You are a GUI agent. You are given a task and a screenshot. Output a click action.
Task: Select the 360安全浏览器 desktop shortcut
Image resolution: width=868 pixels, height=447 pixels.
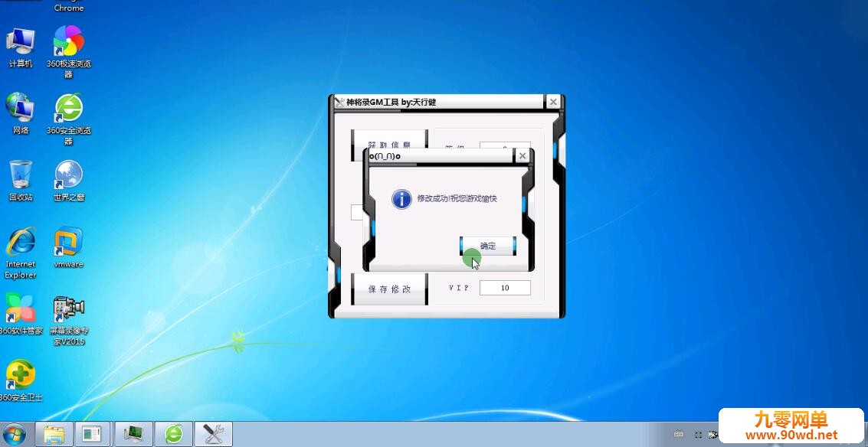pyautogui.click(x=69, y=119)
